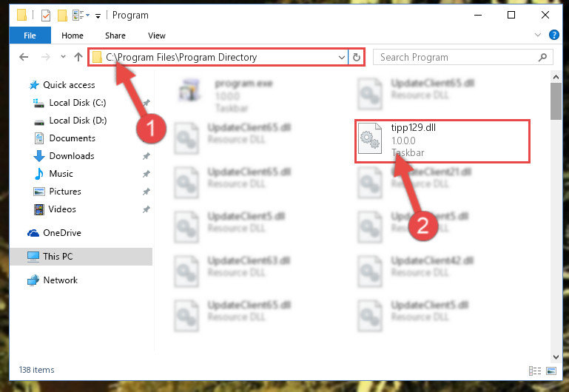Go back with the left arrow
The width and height of the screenshot is (569, 392).
(24, 57)
